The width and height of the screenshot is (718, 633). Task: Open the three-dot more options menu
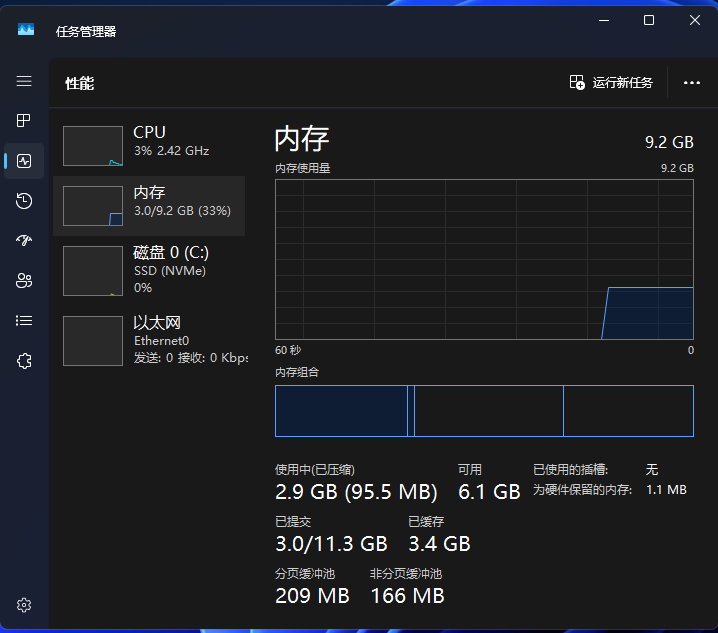click(692, 83)
